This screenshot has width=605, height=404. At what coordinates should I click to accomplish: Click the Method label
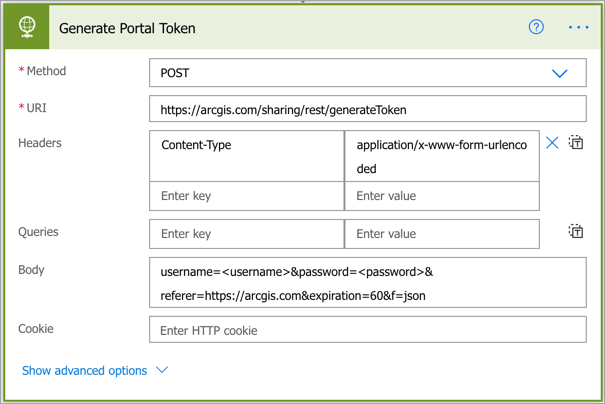pyautogui.click(x=46, y=71)
